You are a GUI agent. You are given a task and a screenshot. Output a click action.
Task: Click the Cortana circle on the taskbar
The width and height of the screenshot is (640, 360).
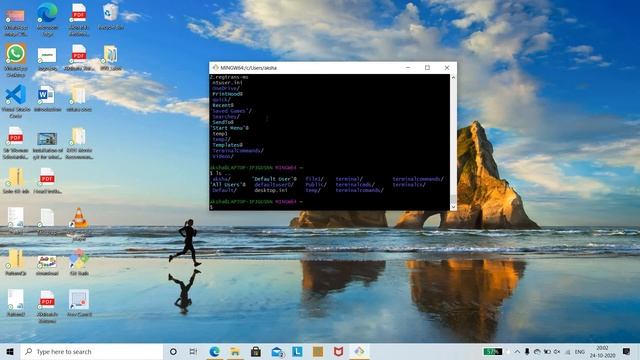pyautogui.click(x=173, y=351)
